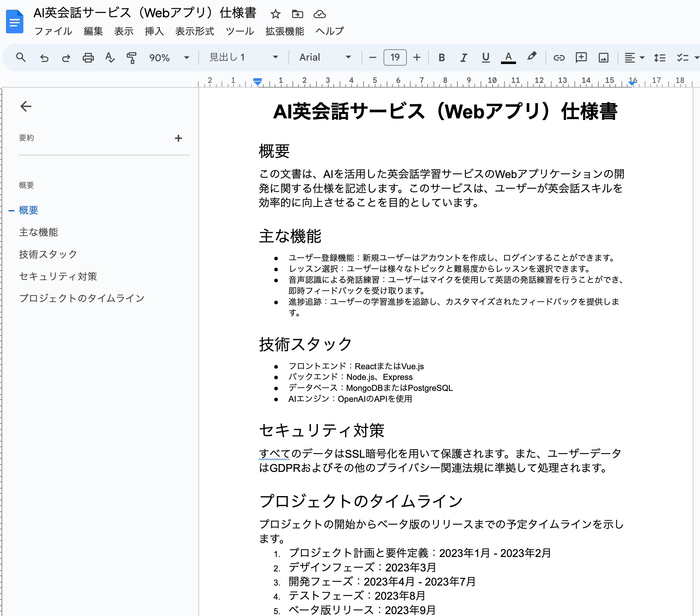This screenshot has height=616, width=700.
Task: Toggle bold formatting
Action: click(442, 57)
